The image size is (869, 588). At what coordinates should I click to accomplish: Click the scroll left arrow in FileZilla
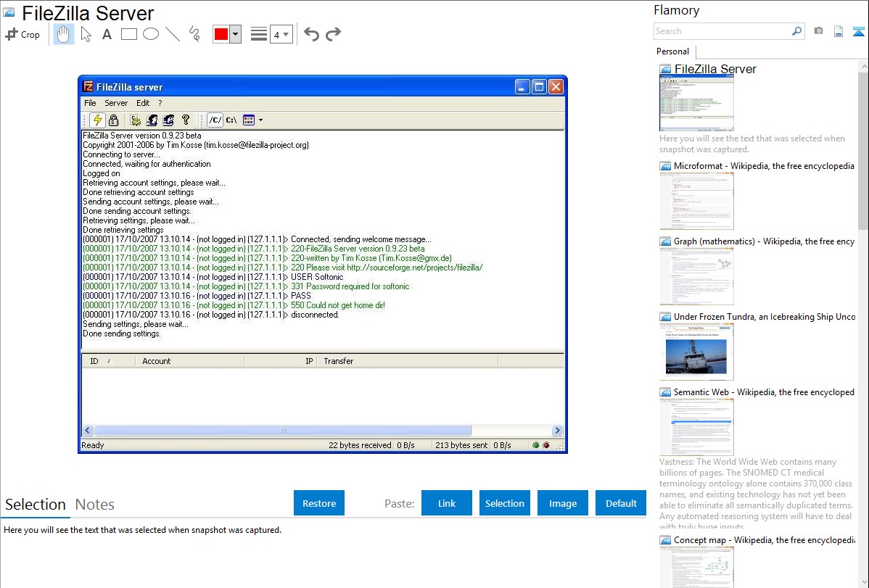coord(88,431)
